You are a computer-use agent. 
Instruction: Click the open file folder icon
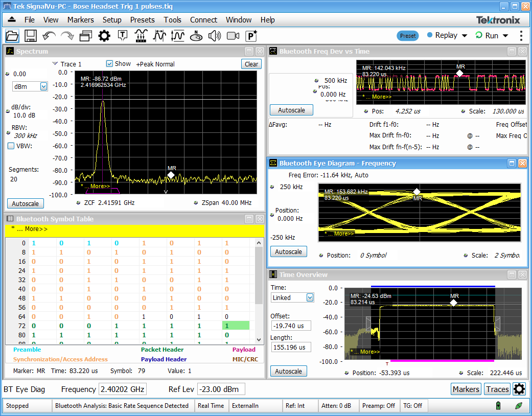(12, 36)
